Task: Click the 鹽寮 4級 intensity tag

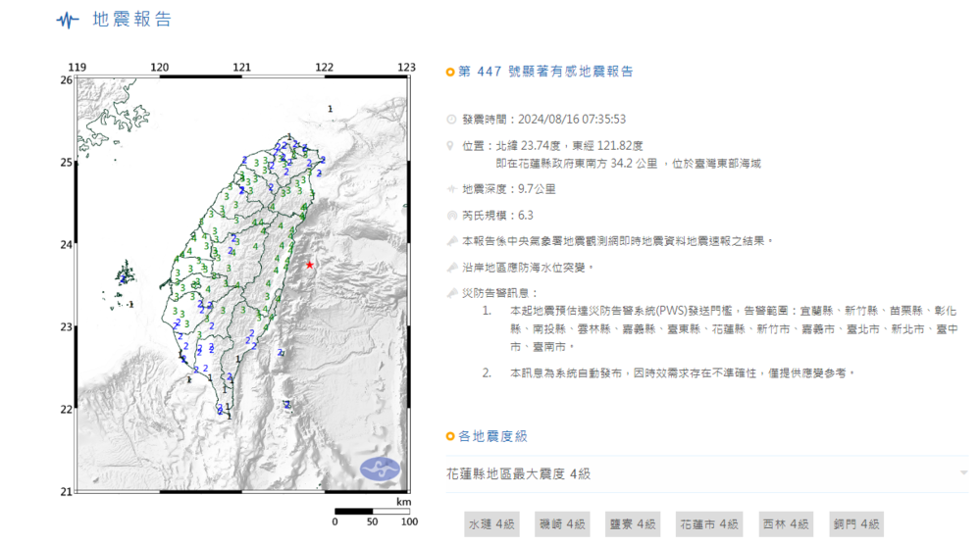Action: click(633, 524)
